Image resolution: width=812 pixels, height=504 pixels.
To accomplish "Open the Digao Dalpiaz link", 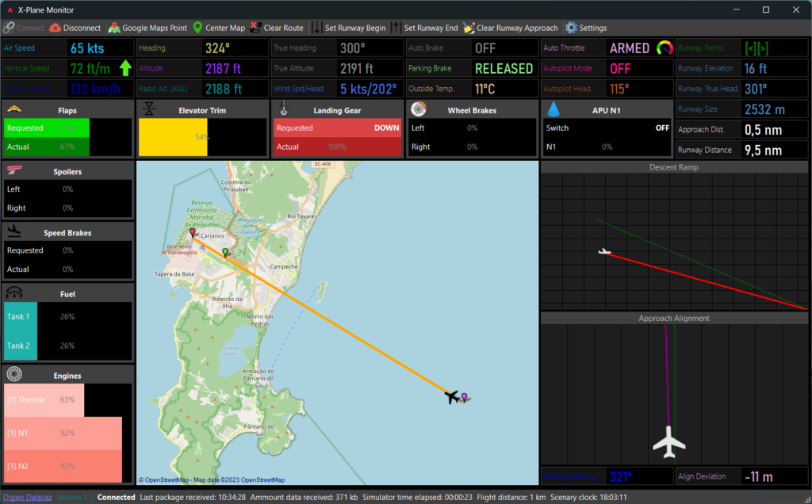I will click(x=28, y=498).
